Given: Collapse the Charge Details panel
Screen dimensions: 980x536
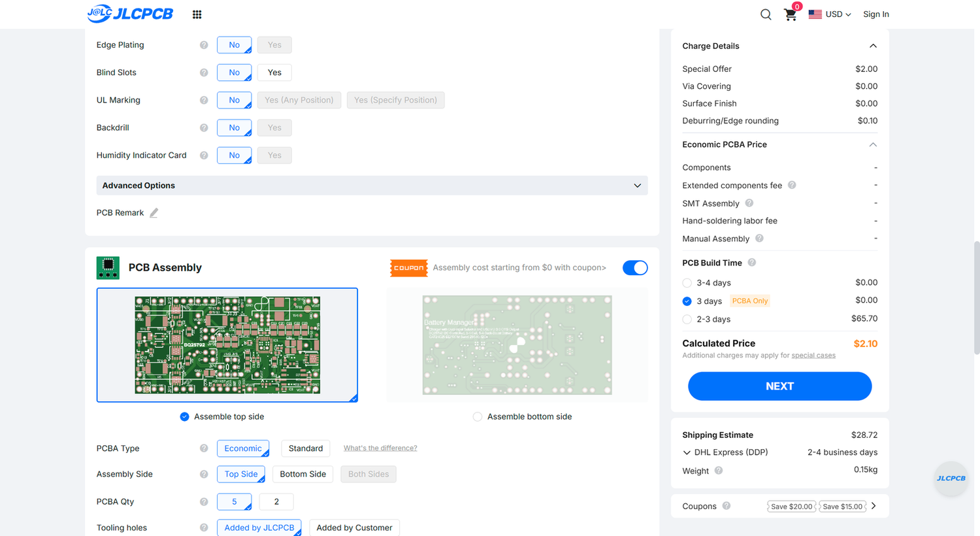Looking at the screenshot, I should 873,46.
